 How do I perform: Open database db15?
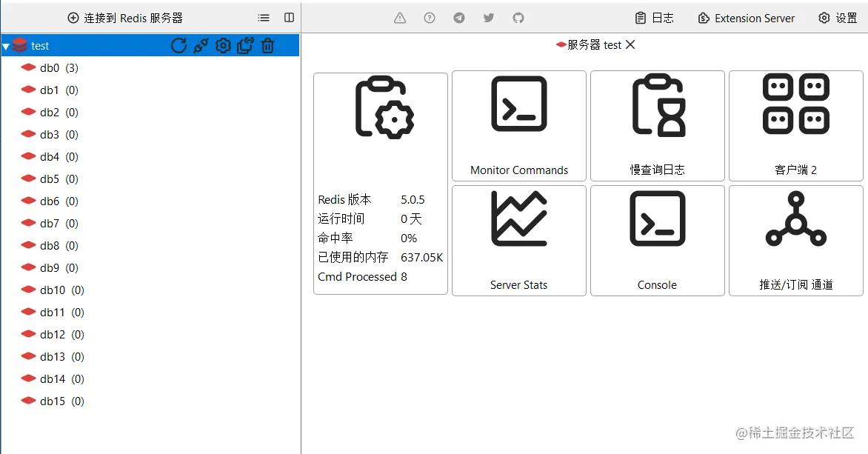click(52, 401)
